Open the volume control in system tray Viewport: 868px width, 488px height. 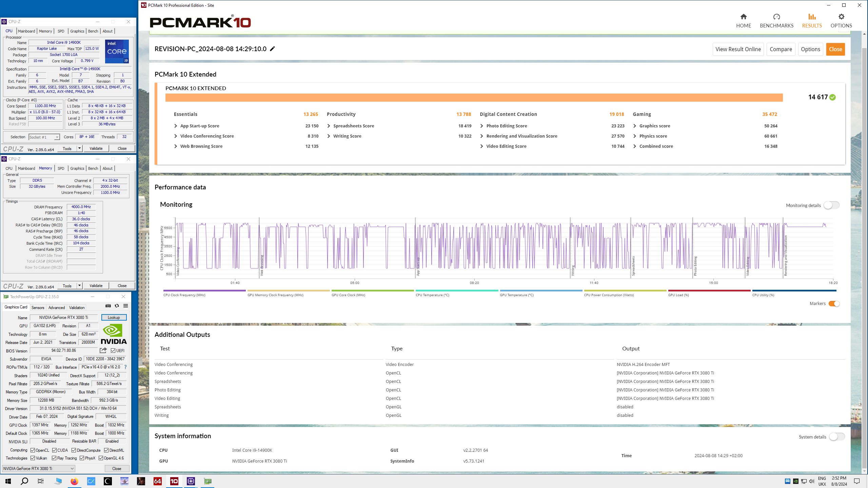click(812, 481)
